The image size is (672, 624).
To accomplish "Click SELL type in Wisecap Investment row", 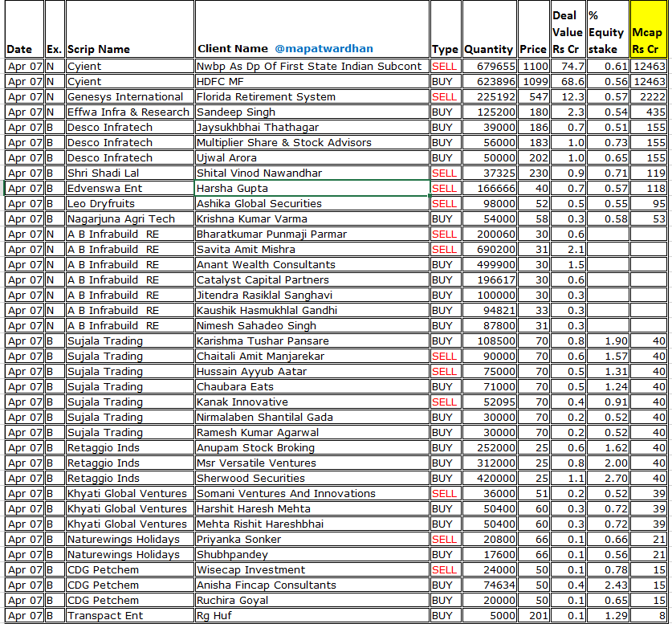I will pos(446,570).
